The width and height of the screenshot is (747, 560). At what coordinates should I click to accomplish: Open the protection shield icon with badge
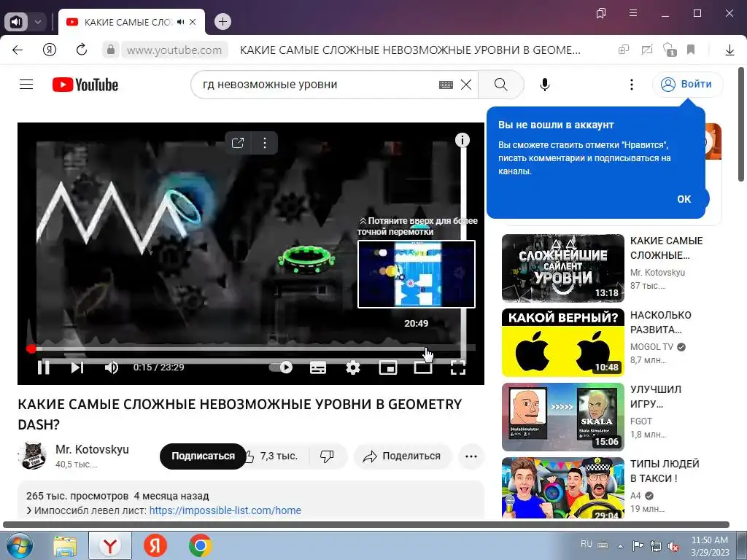[x=670, y=50]
